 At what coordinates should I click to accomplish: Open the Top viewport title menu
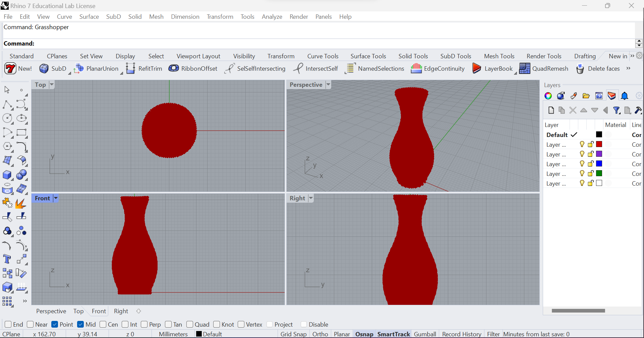[51, 84]
